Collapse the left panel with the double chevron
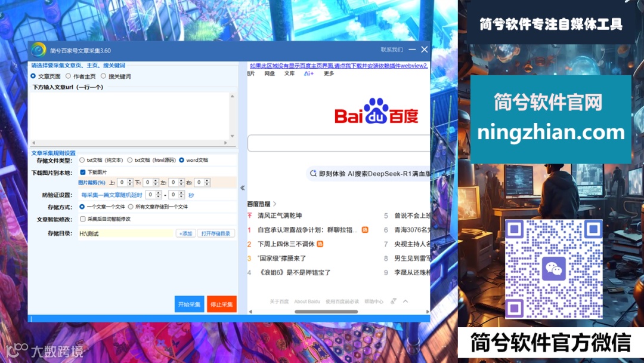 (242, 188)
